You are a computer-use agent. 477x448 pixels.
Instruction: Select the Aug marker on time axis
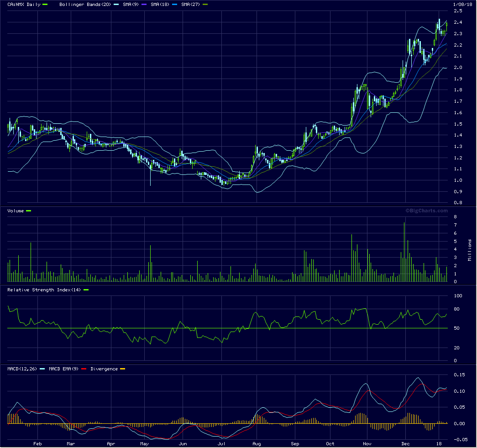click(256, 443)
